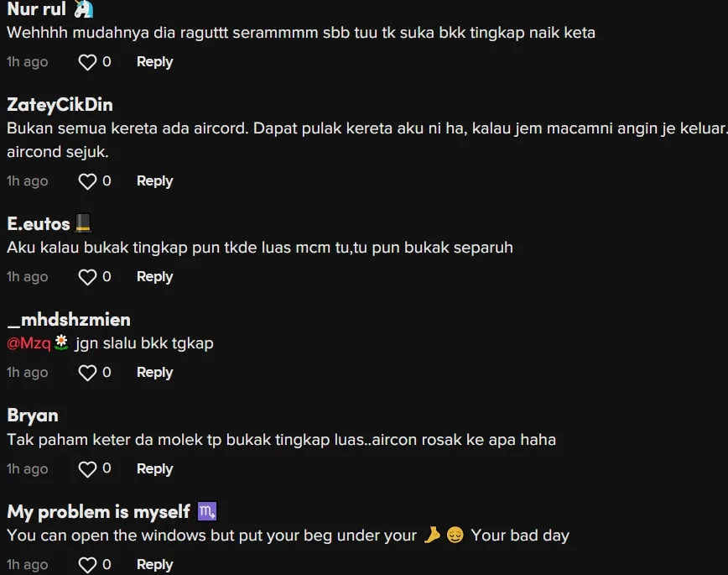
Task: Select Bryan's comment text about aircon
Action: [281, 440]
